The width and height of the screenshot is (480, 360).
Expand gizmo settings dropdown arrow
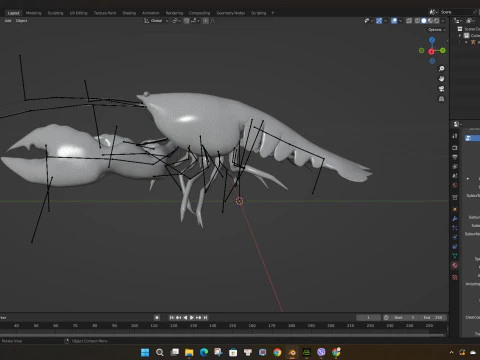coord(385,21)
